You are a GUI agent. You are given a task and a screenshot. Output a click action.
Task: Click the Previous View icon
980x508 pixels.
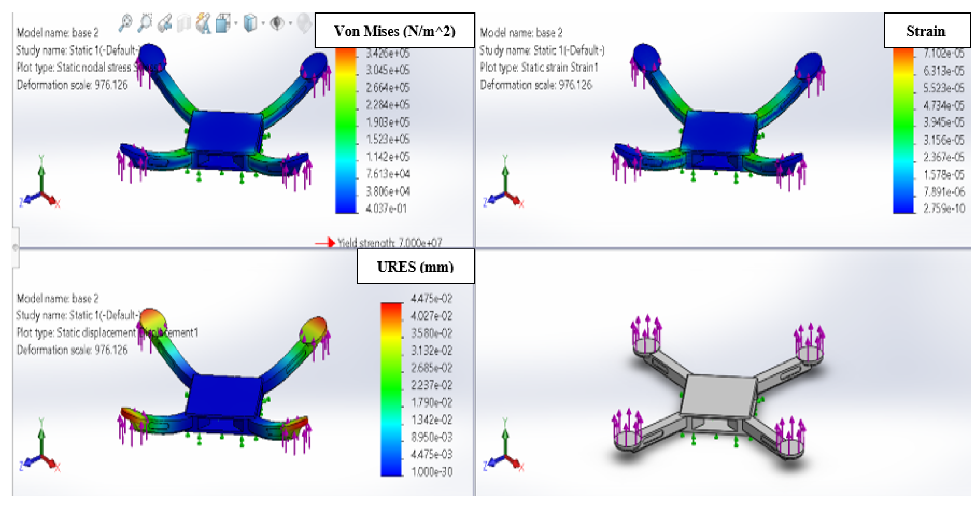tap(165, 24)
